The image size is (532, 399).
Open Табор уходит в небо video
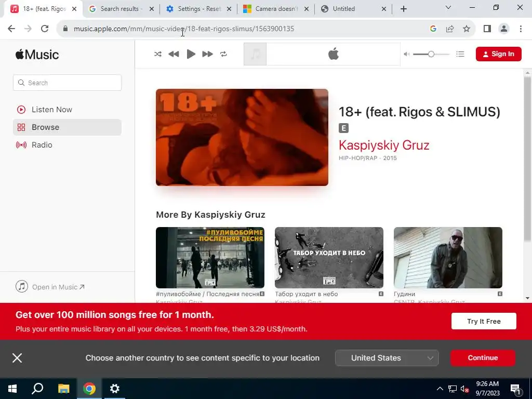click(329, 258)
